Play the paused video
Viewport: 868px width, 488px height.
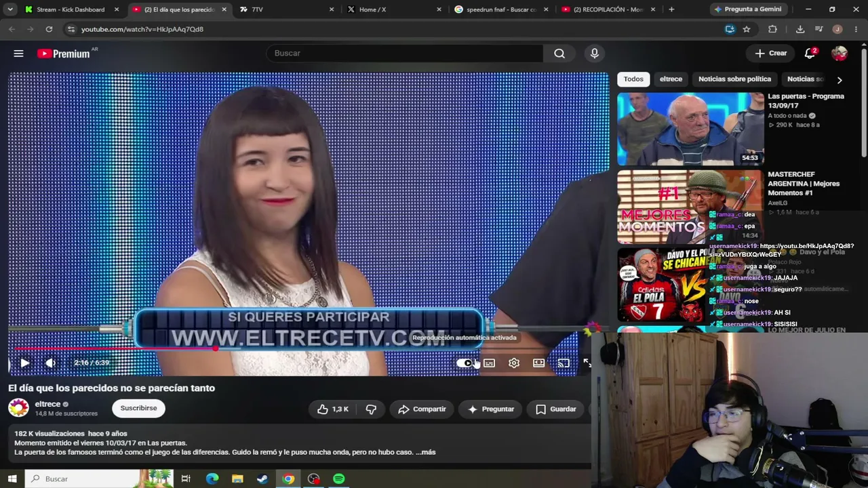[x=24, y=363]
